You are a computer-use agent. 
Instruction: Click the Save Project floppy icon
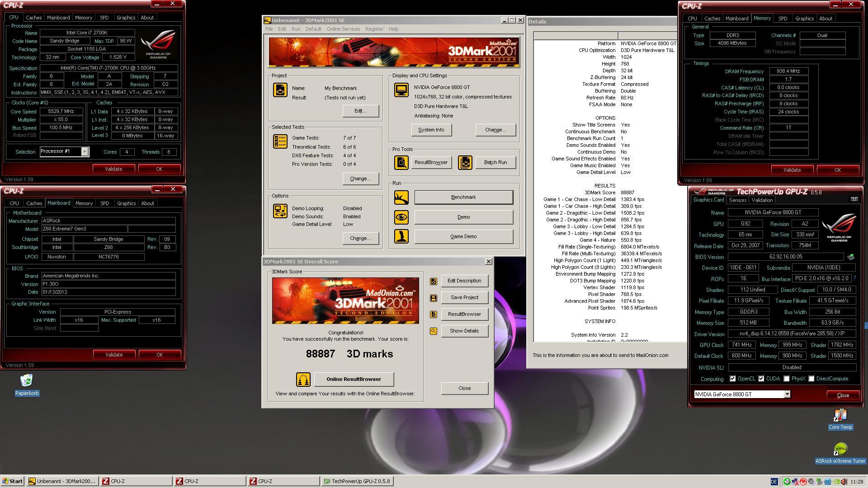click(x=433, y=298)
